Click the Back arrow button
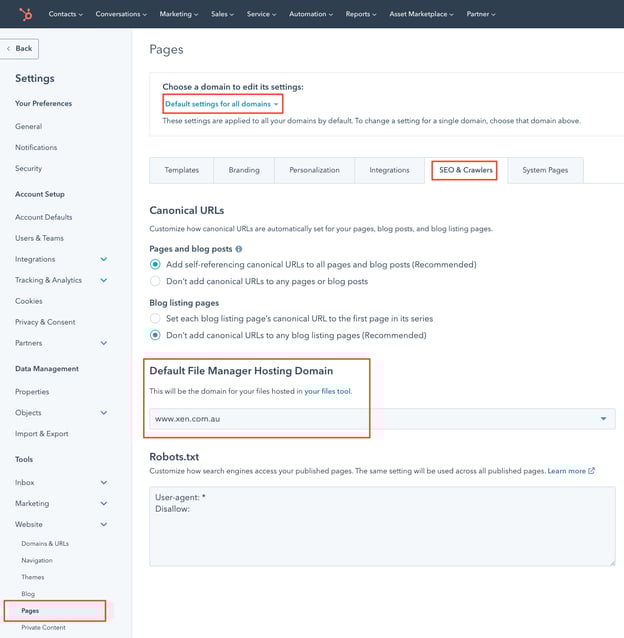624x638 pixels. tap(20, 48)
